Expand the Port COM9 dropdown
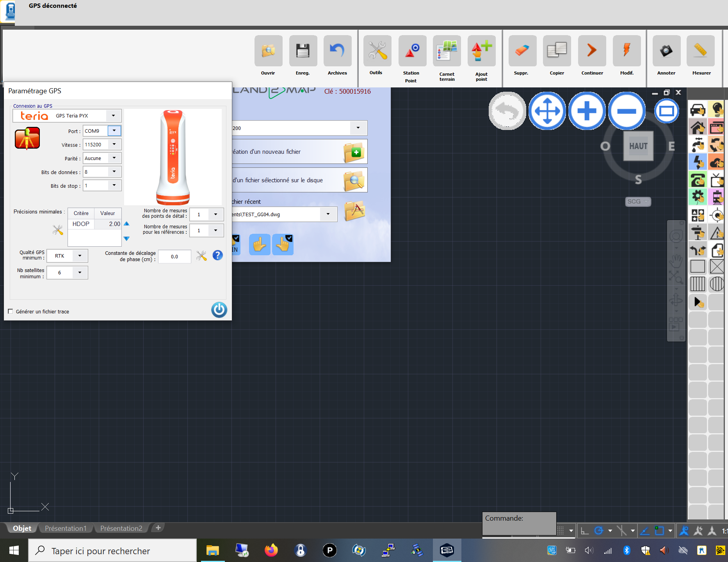This screenshot has height=562, width=728. 114,131
